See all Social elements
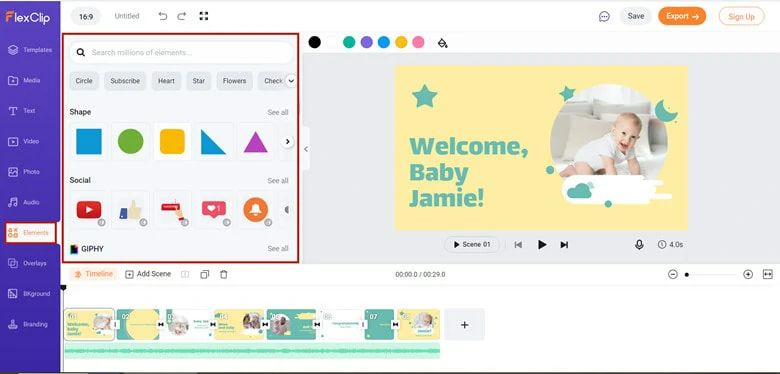780x374 pixels. point(278,181)
